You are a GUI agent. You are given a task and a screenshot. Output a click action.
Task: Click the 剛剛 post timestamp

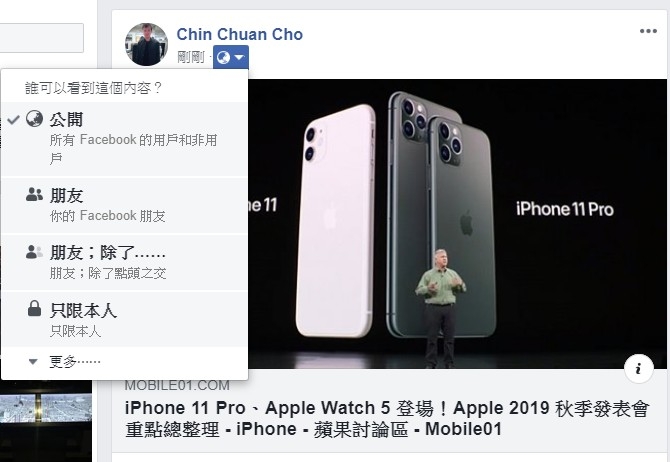[191, 57]
